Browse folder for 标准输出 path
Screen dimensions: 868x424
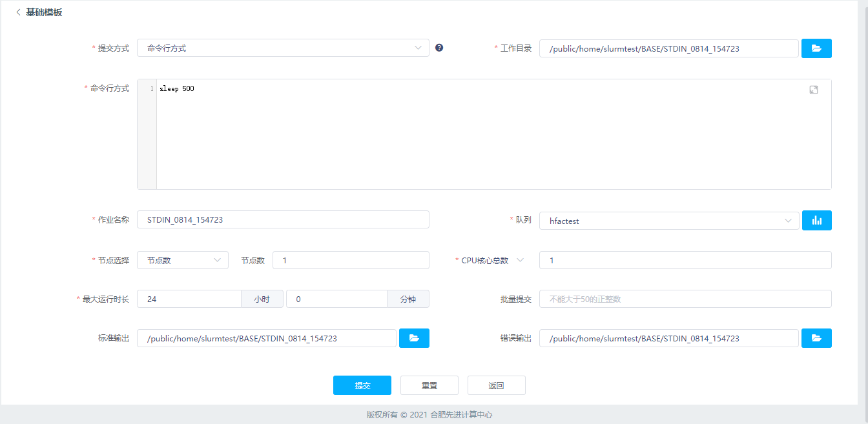pyautogui.click(x=414, y=338)
